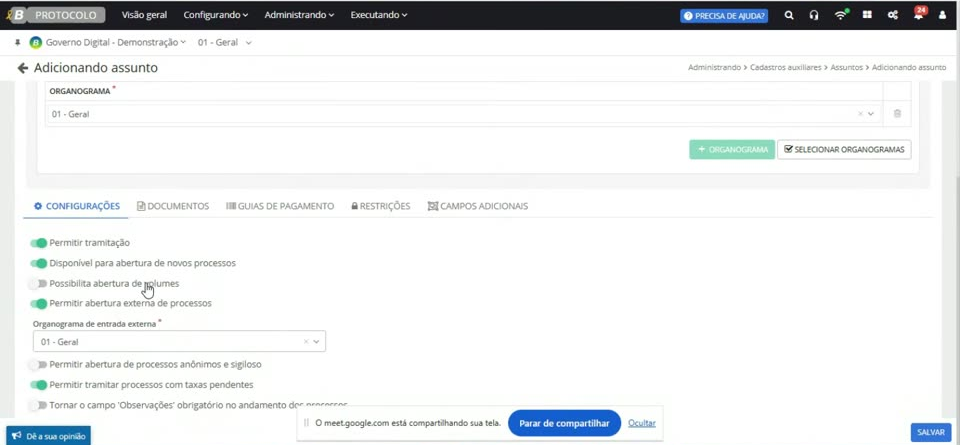The image size is (960, 445).
Task: Click the Salvar button
Action: [x=931, y=432]
